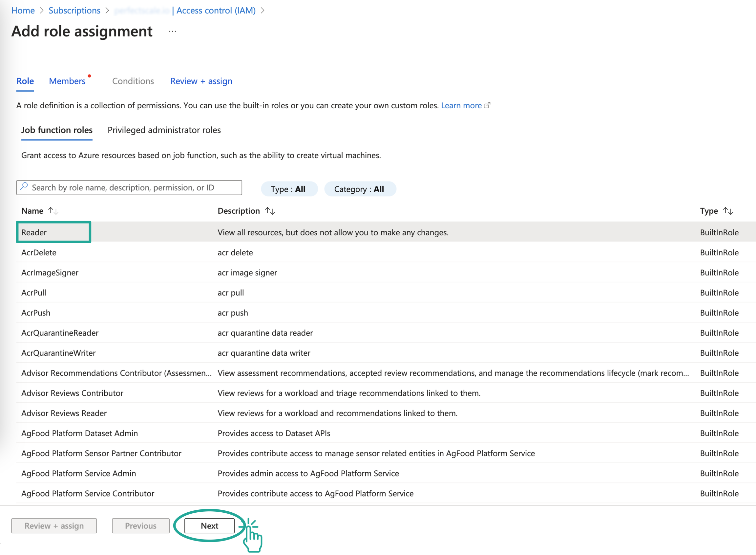Open Access control (IAM) breadcrumb link

(216, 11)
